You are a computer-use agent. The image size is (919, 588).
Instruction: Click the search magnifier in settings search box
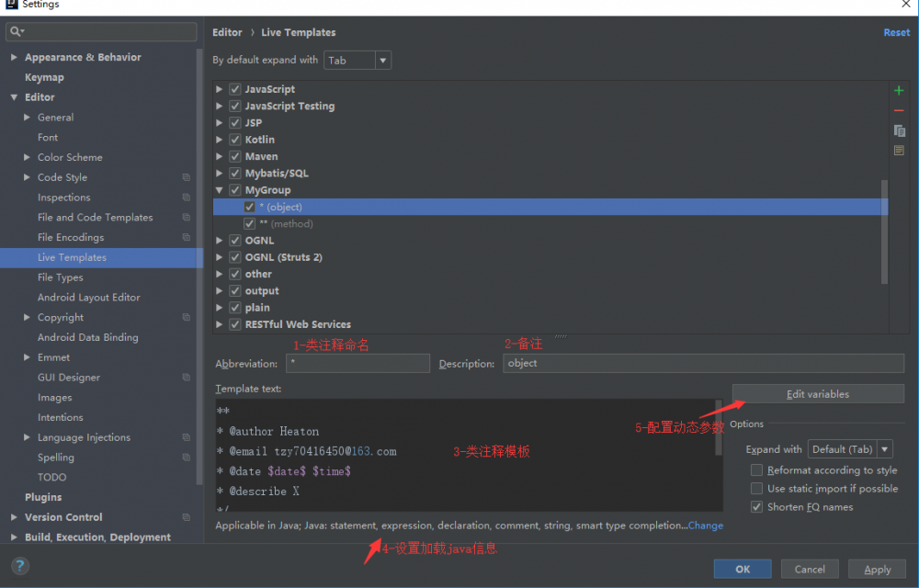13,31
